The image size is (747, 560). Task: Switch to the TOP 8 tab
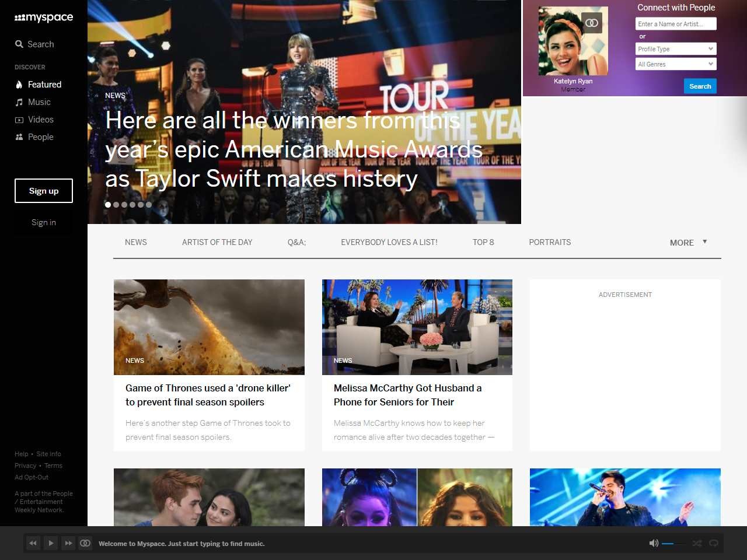pyautogui.click(x=483, y=242)
